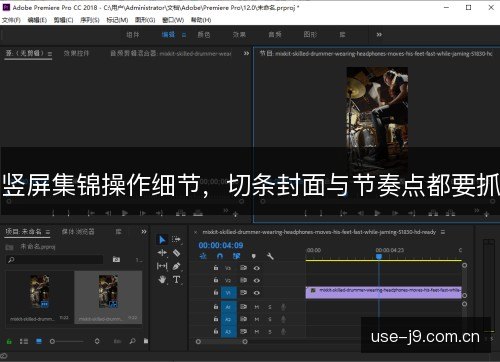Screen dimensions: 500x362
Task: Switch project panel to list view
Action: 24,341
